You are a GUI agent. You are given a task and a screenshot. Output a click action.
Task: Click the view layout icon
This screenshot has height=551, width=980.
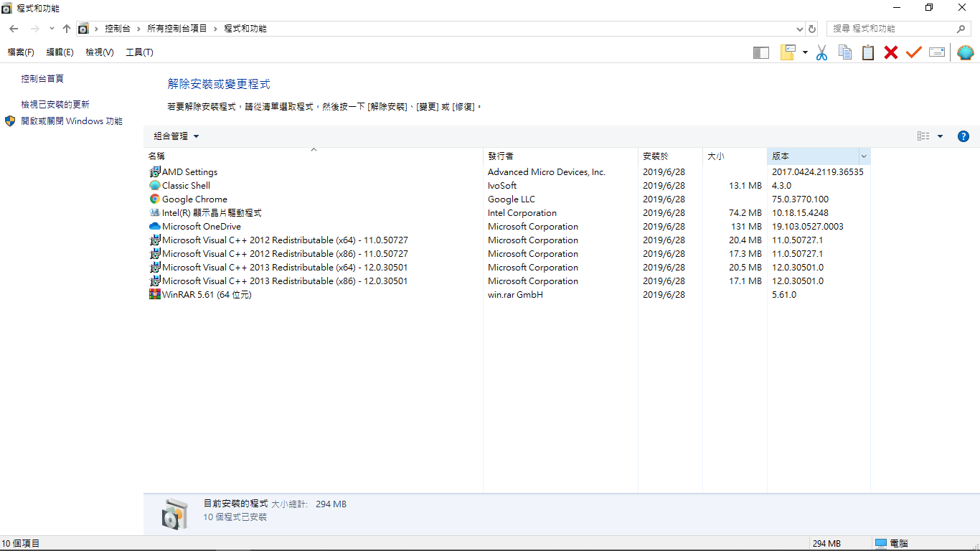[923, 136]
